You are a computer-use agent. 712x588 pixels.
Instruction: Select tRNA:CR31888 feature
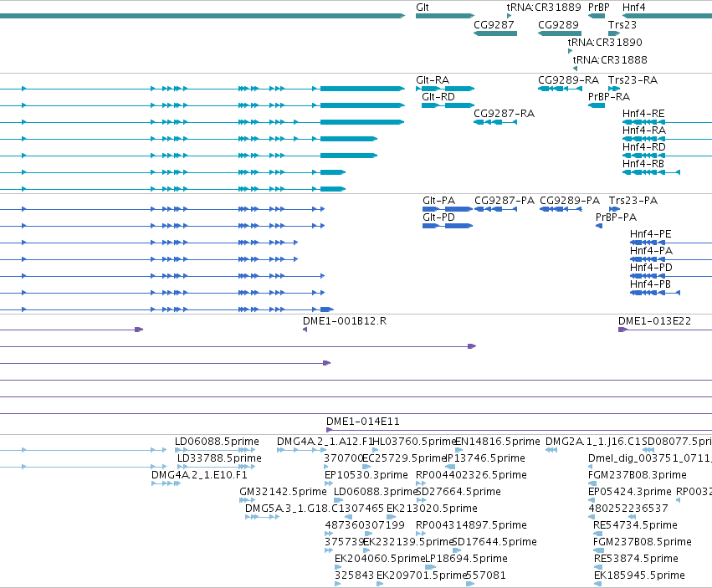pyautogui.click(x=576, y=68)
